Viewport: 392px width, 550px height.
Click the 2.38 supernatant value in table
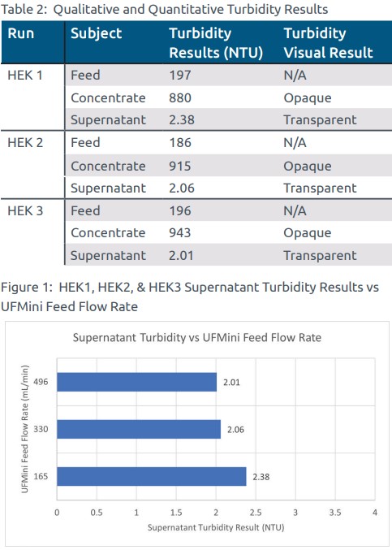tap(182, 120)
